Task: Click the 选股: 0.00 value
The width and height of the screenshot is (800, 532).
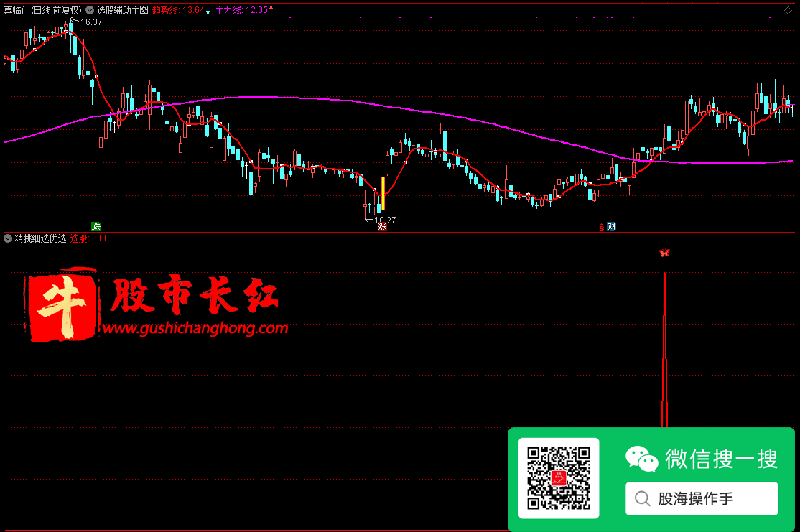Action: pyautogui.click(x=89, y=238)
